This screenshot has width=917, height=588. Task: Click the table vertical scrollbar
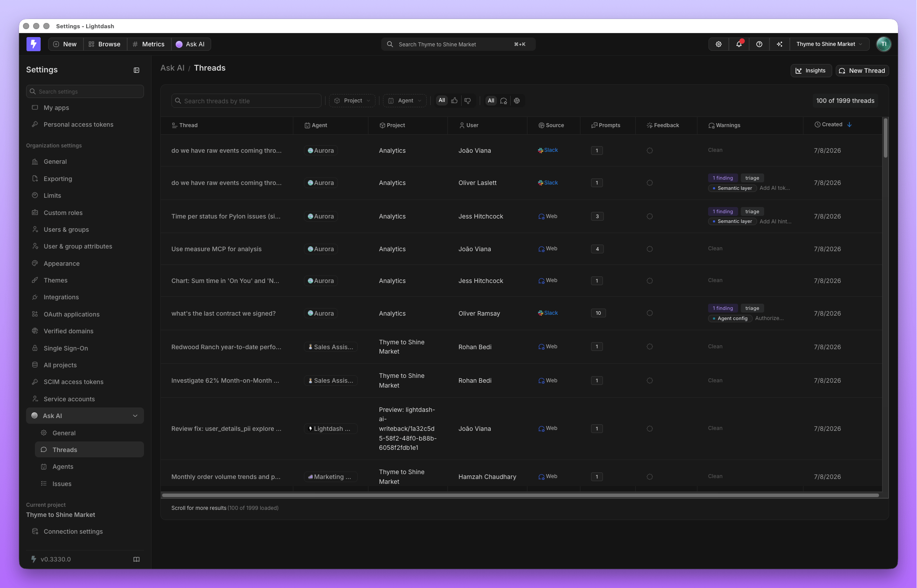point(885,138)
